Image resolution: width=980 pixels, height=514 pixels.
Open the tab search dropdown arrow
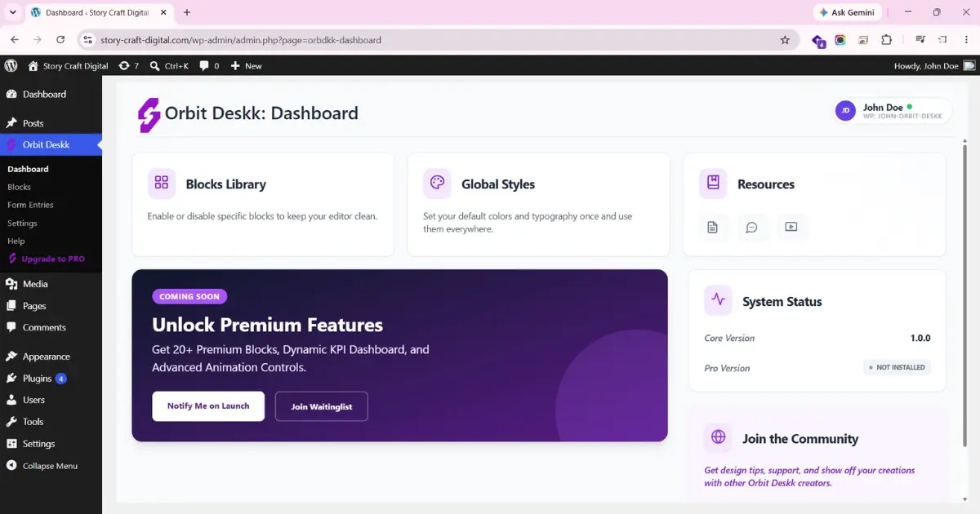pyautogui.click(x=12, y=12)
